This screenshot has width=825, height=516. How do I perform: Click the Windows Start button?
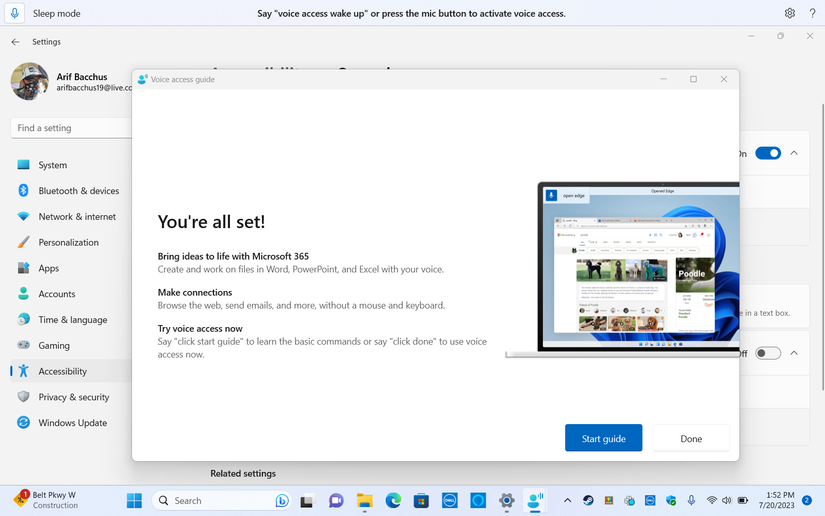(x=134, y=501)
